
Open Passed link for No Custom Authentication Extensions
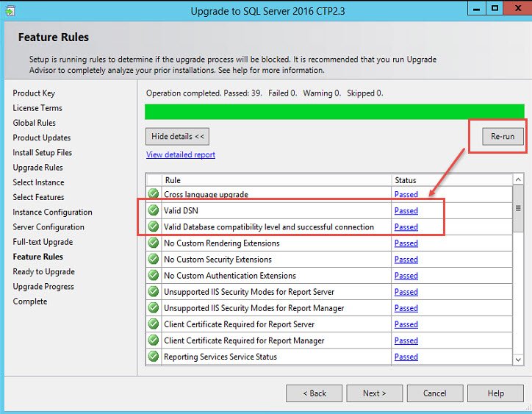pyautogui.click(x=406, y=276)
